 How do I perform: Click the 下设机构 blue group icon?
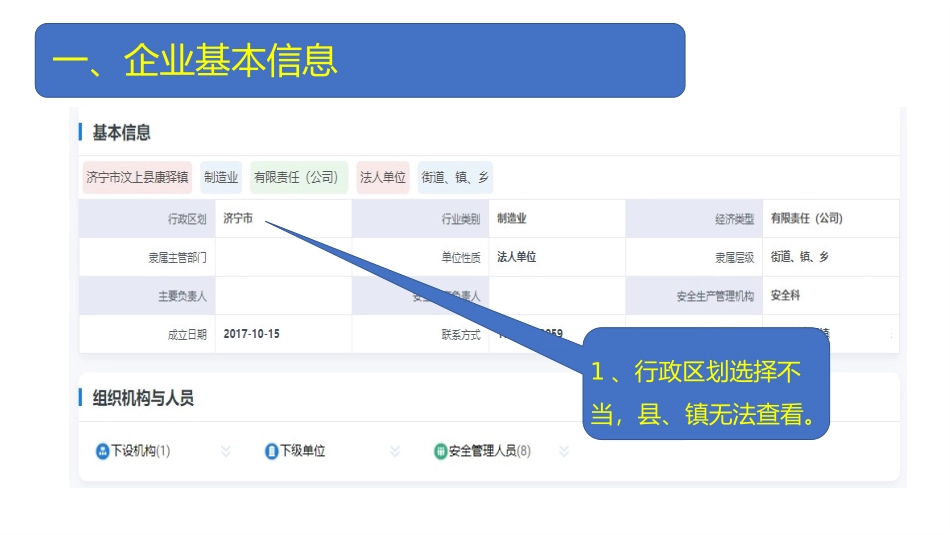102,451
